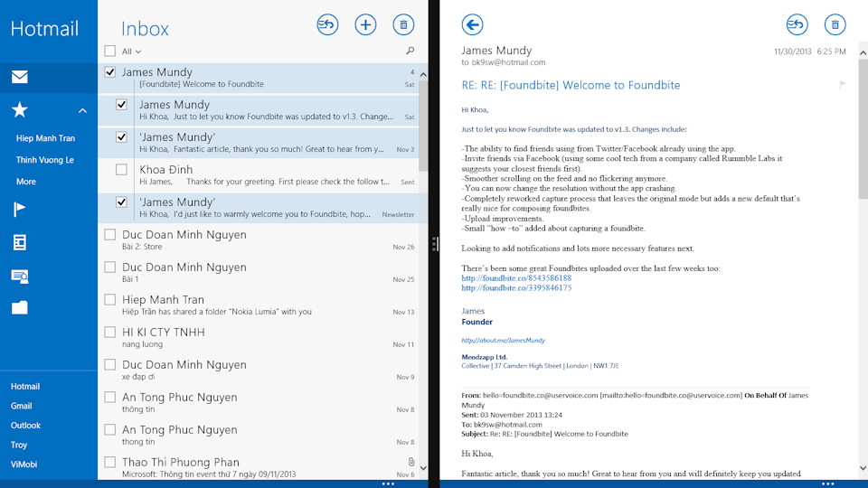Check Duc Doan Minh Nguyen Bài 2: Store

110,235
